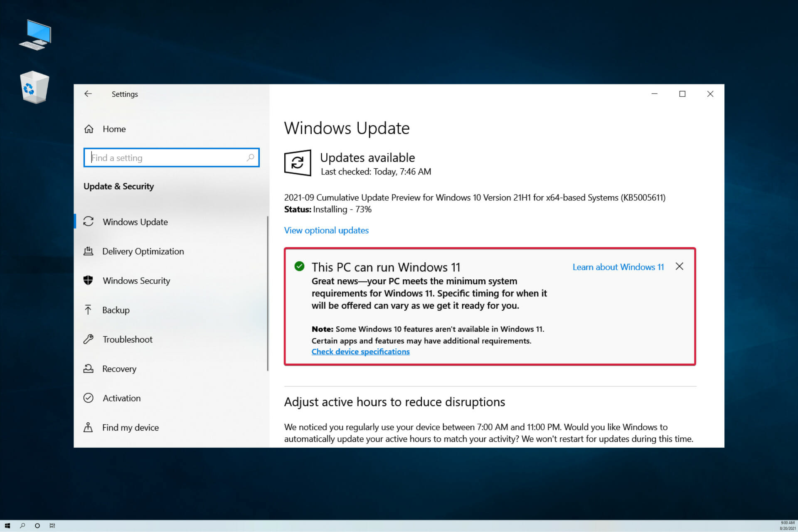Screen dimensions: 798x532
Task: Click the Delivery Optimization icon
Action: [88, 251]
